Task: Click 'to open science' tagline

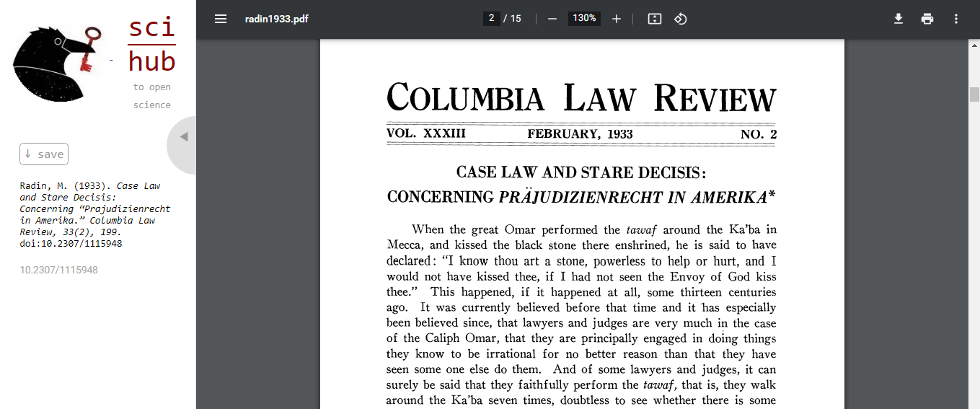Action: (x=152, y=96)
